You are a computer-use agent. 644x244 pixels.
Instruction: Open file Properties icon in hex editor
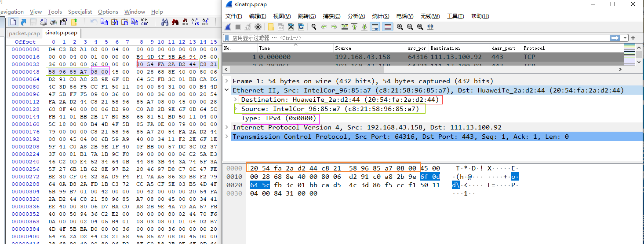pyautogui.click(x=64, y=22)
